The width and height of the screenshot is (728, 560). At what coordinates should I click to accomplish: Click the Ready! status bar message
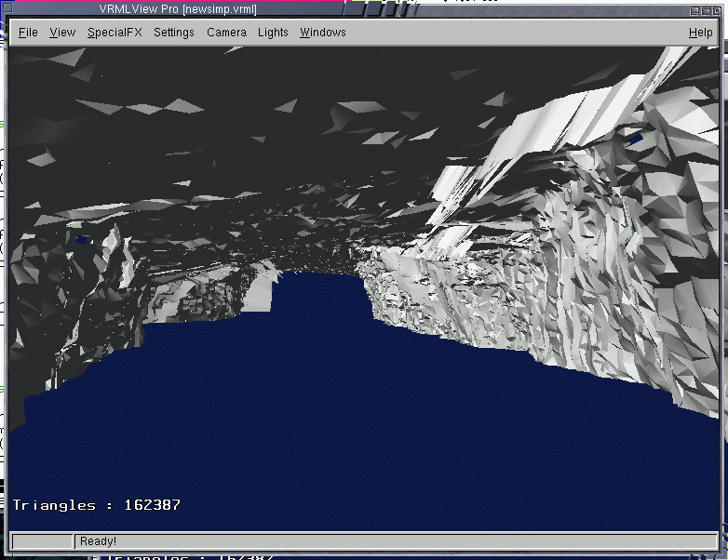pos(98,541)
